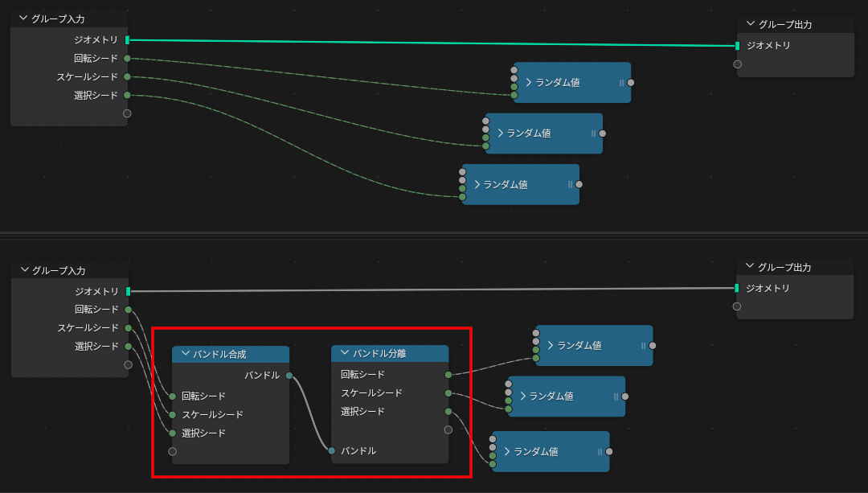
Task: Click the 回転シード output socket on バンドル分離
Action: point(448,374)
